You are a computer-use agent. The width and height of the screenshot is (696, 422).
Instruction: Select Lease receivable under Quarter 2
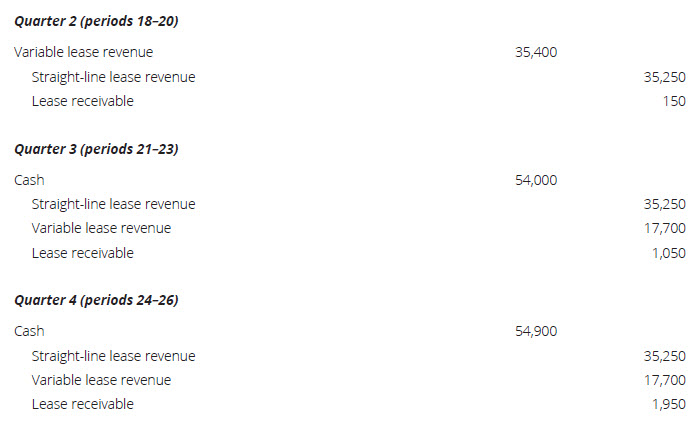82,101
